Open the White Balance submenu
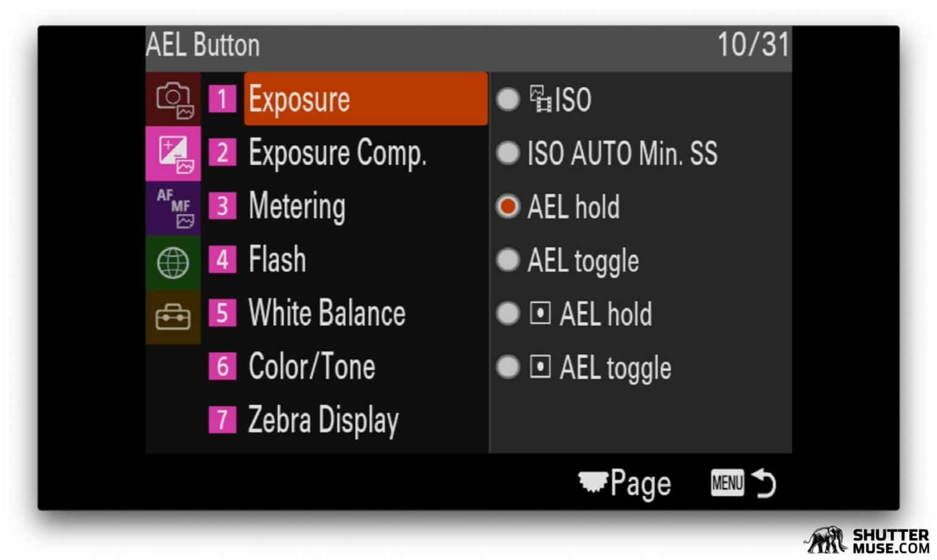The image size is (937, 560). point(327,313)
